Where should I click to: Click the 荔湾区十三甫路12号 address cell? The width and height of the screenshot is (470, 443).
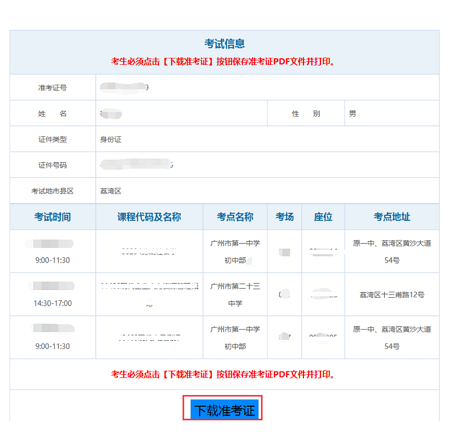pyautogui.click(x=392, y=294)
